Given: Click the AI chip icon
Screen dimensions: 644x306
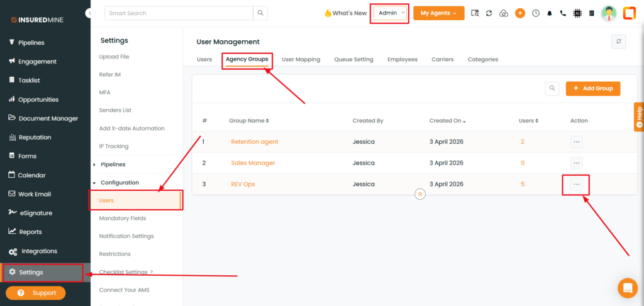Looking at the screenshot, I should pyautogui.click(x=577, y=13).
